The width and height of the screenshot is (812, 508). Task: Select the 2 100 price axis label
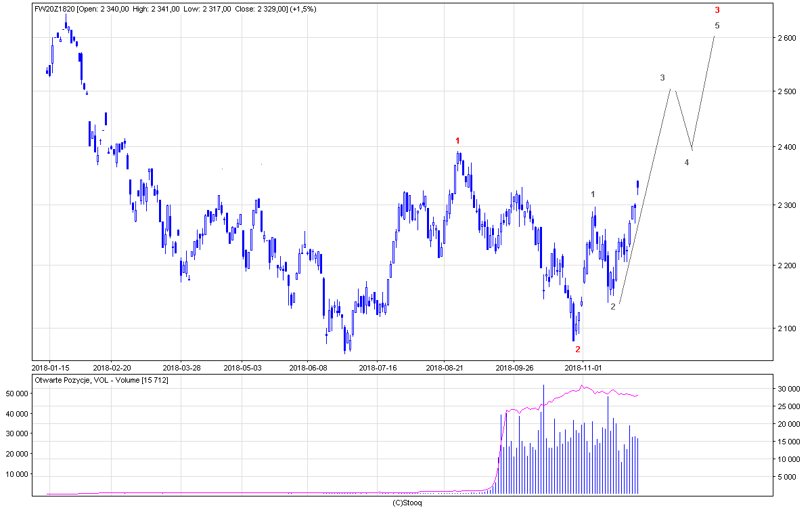tap(786, 329)
